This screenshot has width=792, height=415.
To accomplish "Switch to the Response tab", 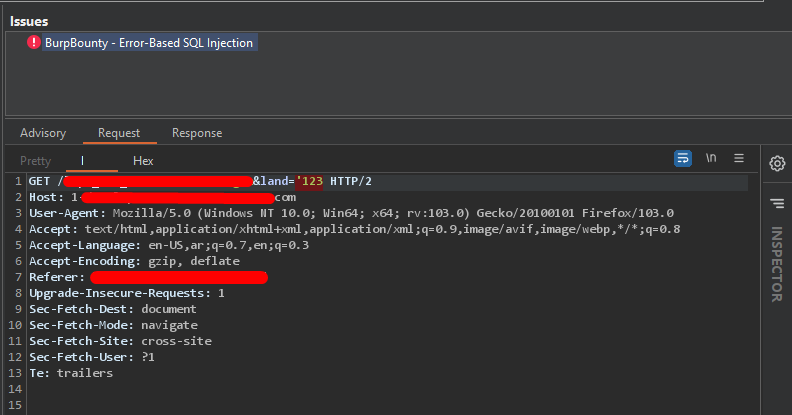I will pyautogui.click(x=197, y=133).
